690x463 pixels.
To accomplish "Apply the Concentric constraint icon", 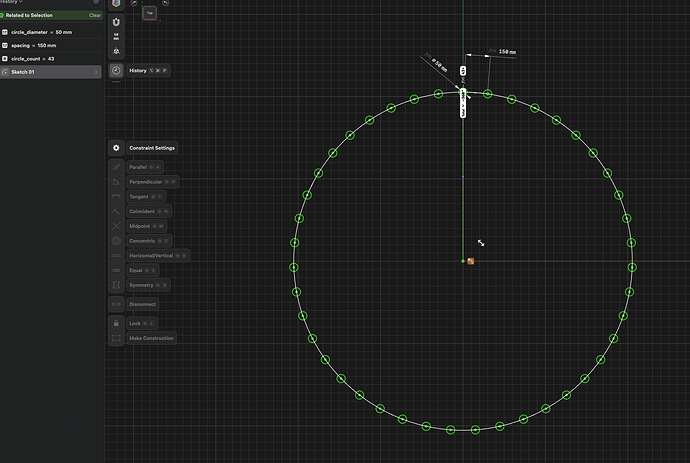I will [116, 241].
